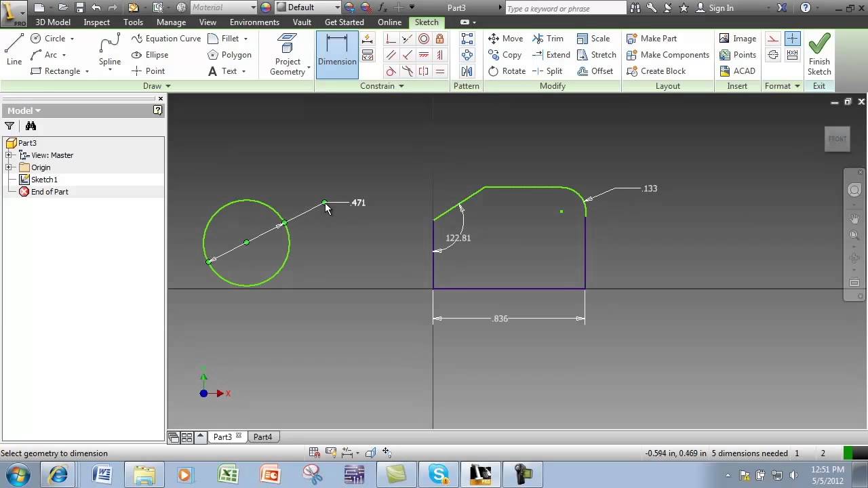Open the Inspect ribbon tab

click(x=97, y=22)
